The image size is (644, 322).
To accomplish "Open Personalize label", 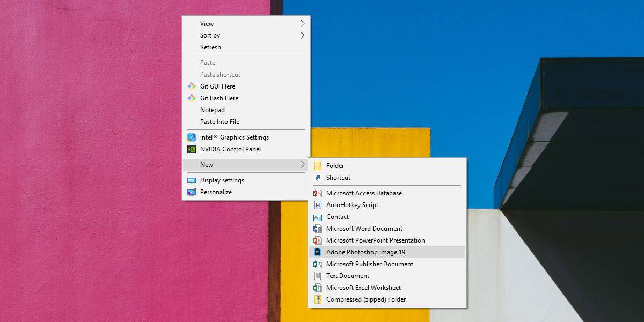I will click(216, 192).
